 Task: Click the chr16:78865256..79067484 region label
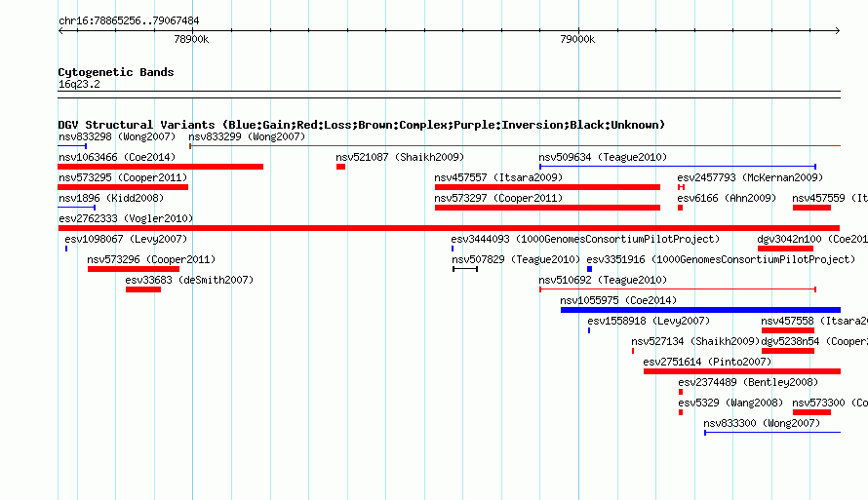click(129, 20)
